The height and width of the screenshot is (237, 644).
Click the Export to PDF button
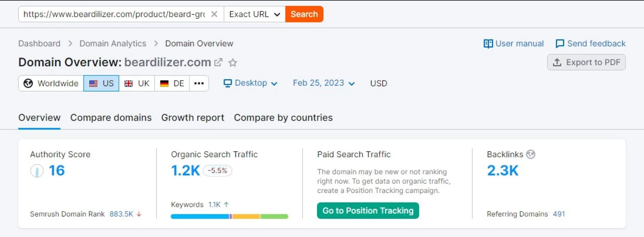tap(586, 62)
